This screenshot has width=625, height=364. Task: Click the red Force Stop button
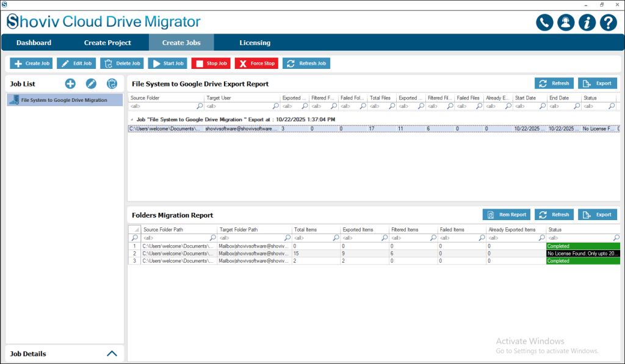[257, 63]
